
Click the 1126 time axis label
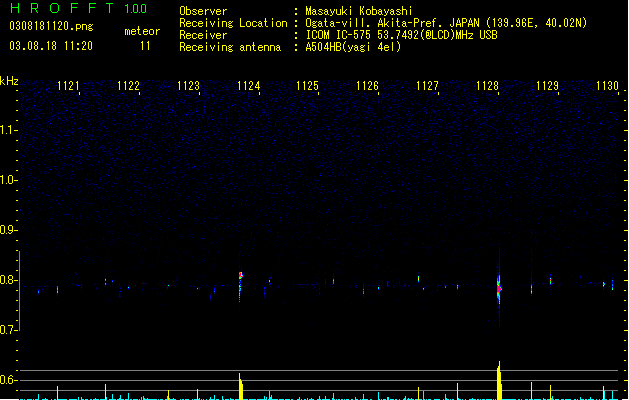click(367, 86)
